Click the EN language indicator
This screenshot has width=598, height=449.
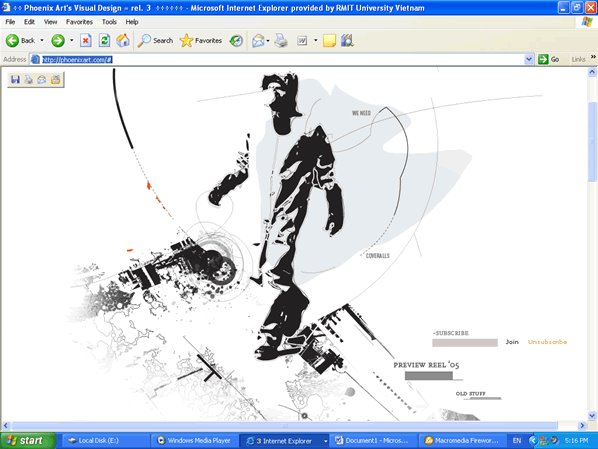pyautogui.click(x=517, y=441)
